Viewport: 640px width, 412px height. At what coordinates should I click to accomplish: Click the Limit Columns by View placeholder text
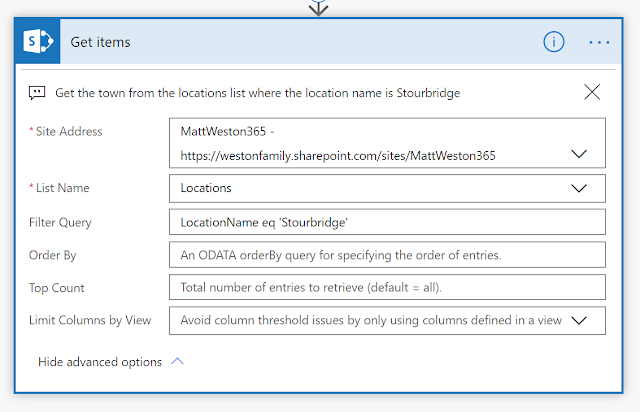[370, 320]
